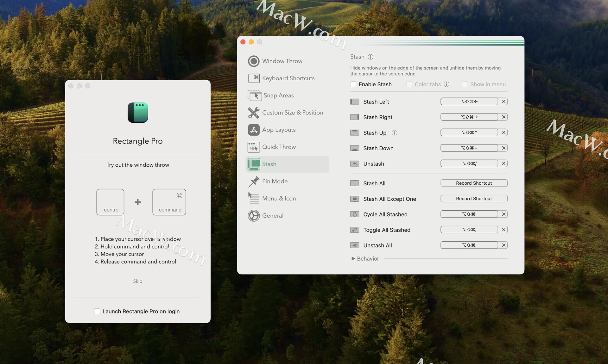The width and height of the screenshot is (608, 364).
Task: Click the Toggle All Stashed shortcut field
Action: coord(469,230)
